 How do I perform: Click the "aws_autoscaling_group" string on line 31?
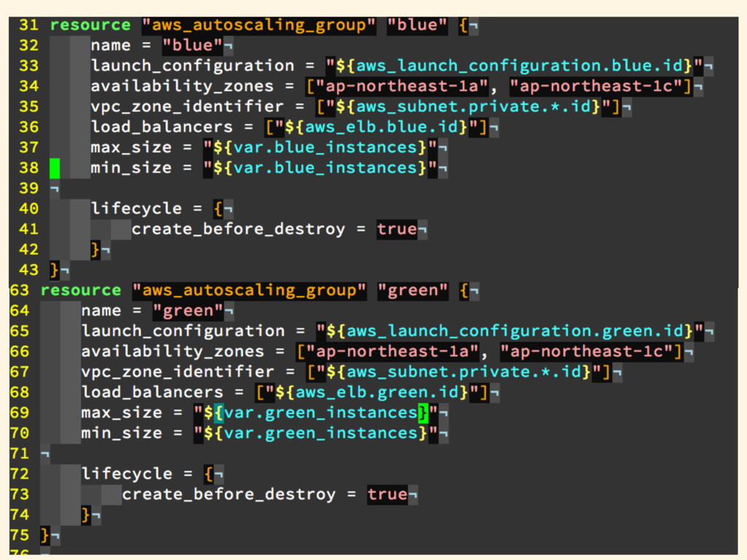259,25
